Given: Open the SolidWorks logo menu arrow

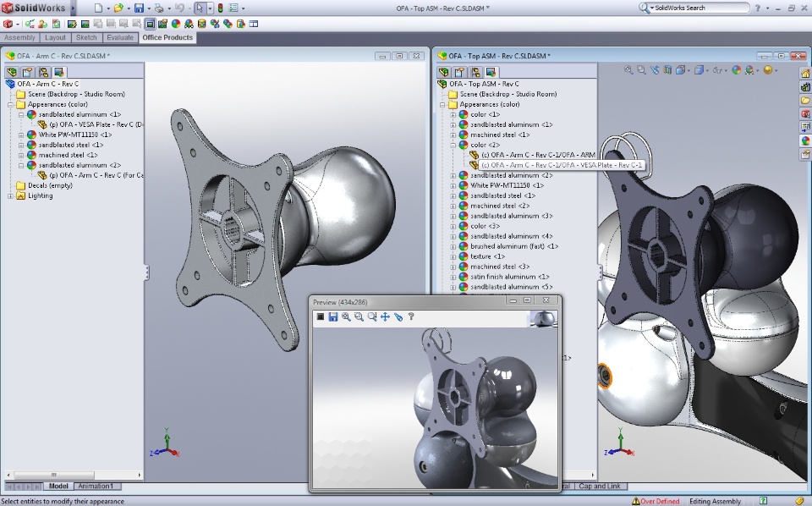Looking at the screenshot, I should pyautogui.click(x=73, y=8).
